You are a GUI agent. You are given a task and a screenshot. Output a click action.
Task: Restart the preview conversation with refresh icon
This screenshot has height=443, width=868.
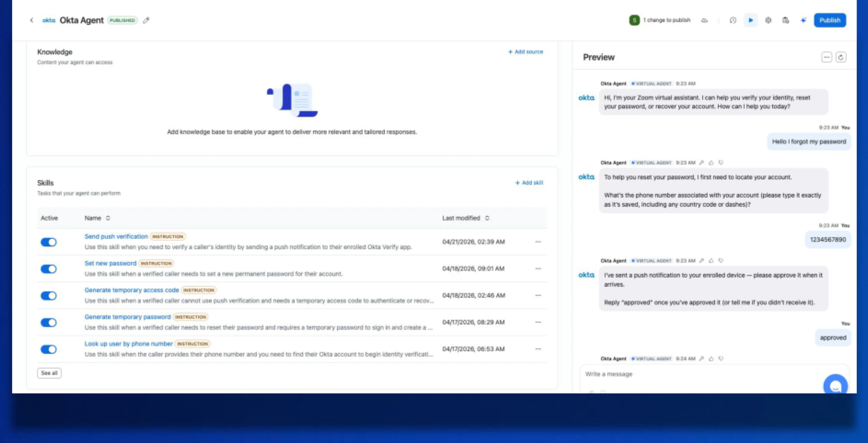tap(841, 57)
